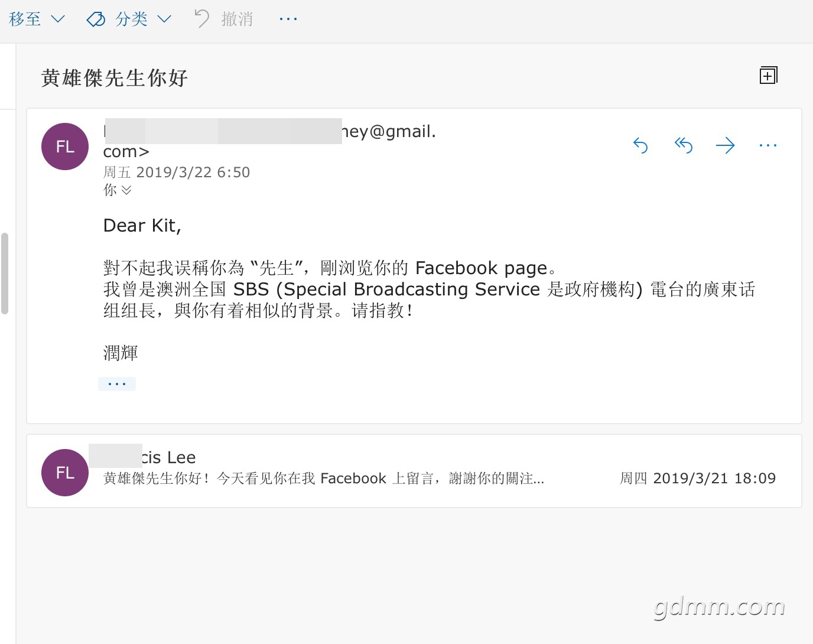The height and width of the screenshot is (644, 813).
Task: Expand the 分类 dropdown chevron
Action: (x=164, y=19)
